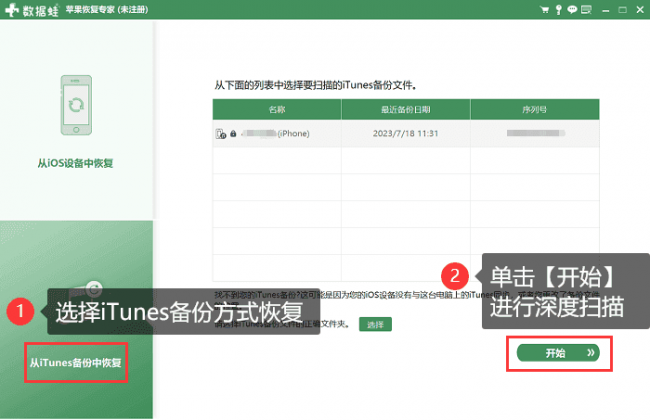Choose 从iTunes备份中恢复 mode
This screenshot has height=420, width=650.
coord(75,362)
